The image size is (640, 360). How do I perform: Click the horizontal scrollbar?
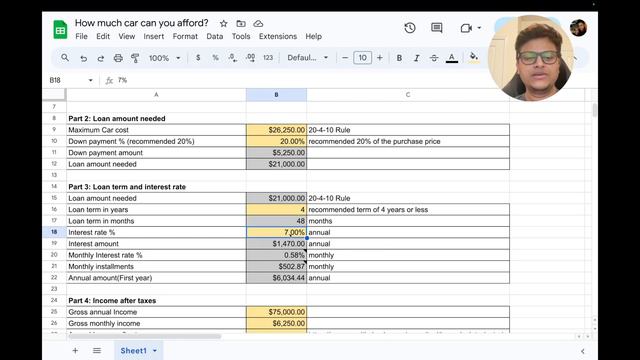tap(144, 337)
